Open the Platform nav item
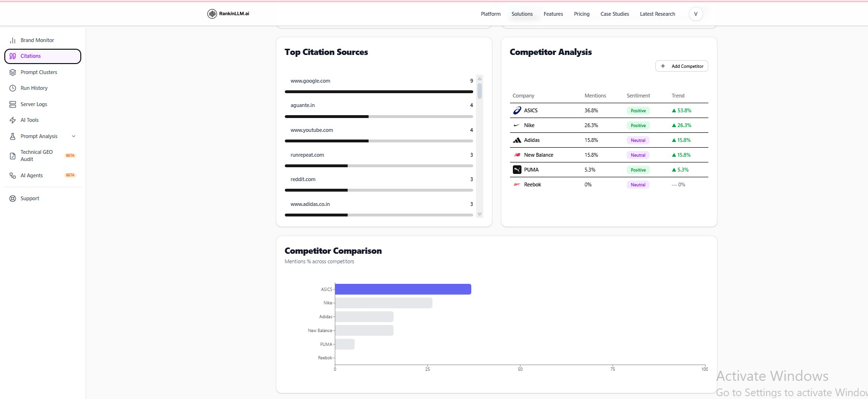868x399 pixels. [x=491, y=14]
